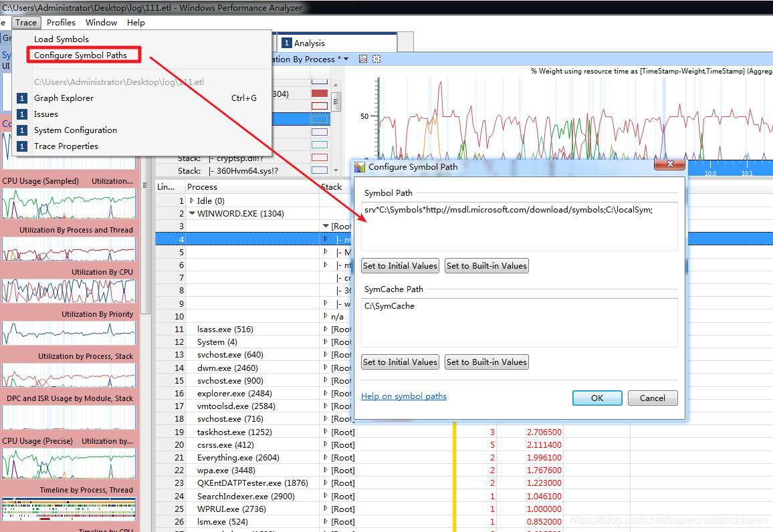Image resolution: width=773 pixels, height=532 pixels.
Task: Click the cyan outlined series color swatch
Action: tap(320, 144)
